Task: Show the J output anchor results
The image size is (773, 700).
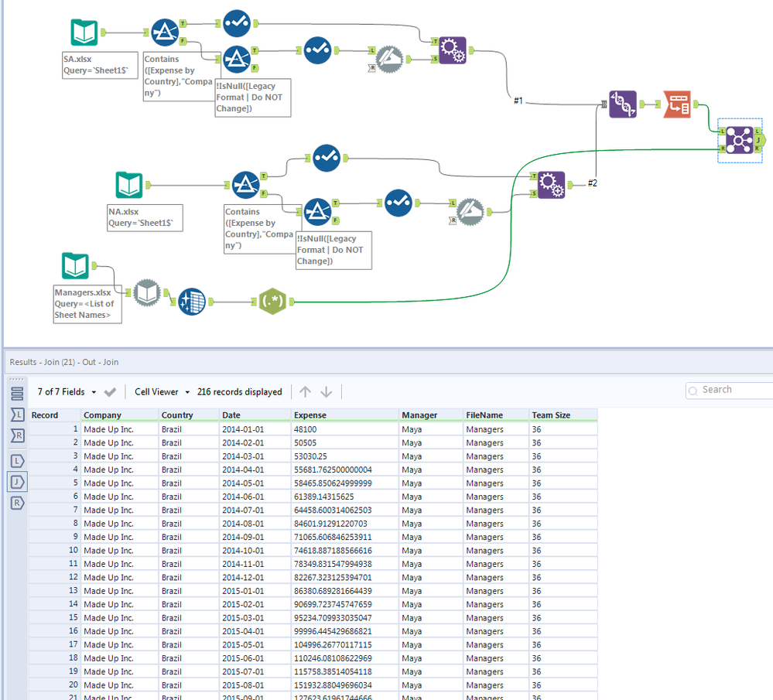Action: pos(17,482)
